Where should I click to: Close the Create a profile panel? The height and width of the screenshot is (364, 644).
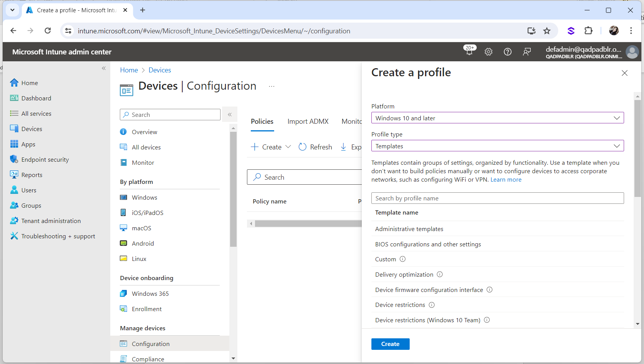click(624, 73)
